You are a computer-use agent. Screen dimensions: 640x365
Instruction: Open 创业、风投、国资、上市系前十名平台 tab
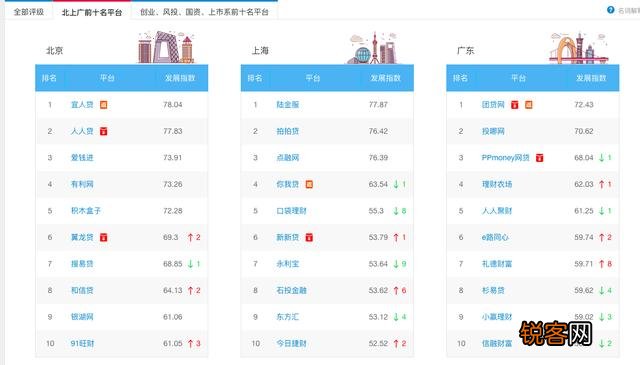pos(204,12)
